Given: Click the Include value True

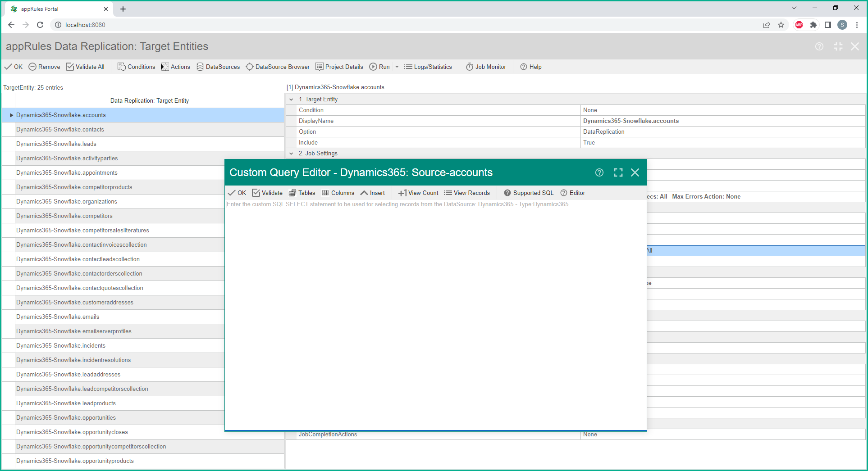Looking at the screenshot, I should [722, 143].
